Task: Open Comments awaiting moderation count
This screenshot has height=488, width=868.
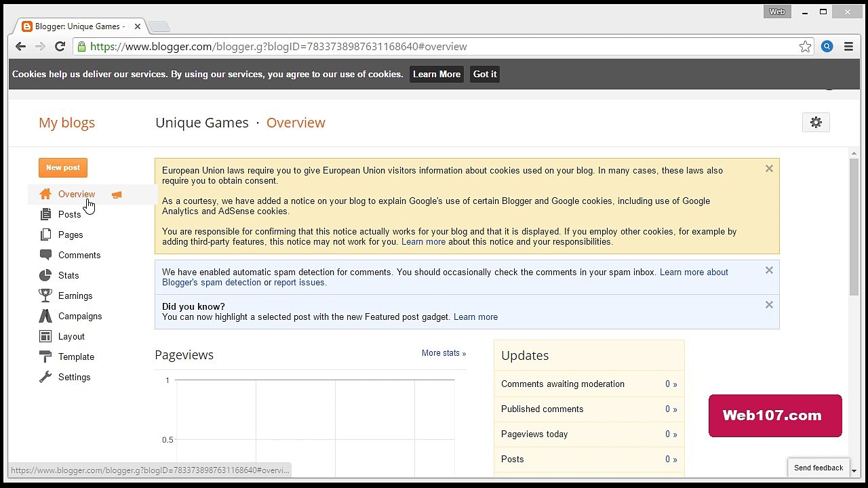Action: click(x=671, y=384)
